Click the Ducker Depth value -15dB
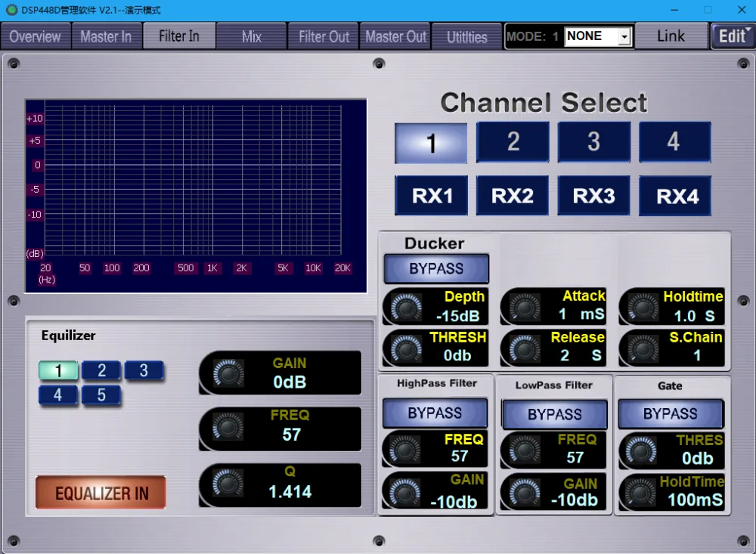The image size is (756, 554). pos(458,316)
